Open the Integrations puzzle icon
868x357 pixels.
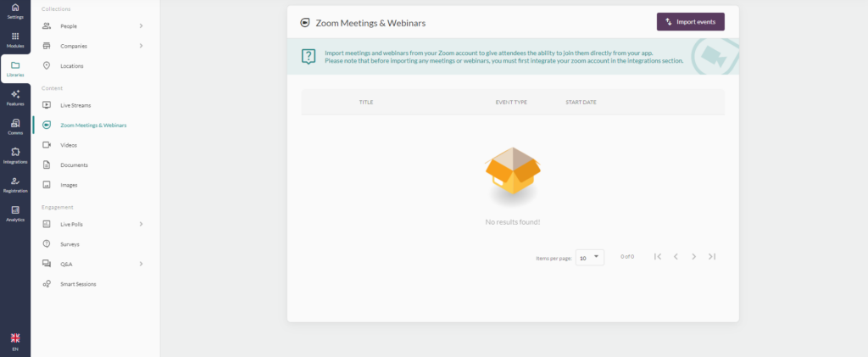pos(15,155)
